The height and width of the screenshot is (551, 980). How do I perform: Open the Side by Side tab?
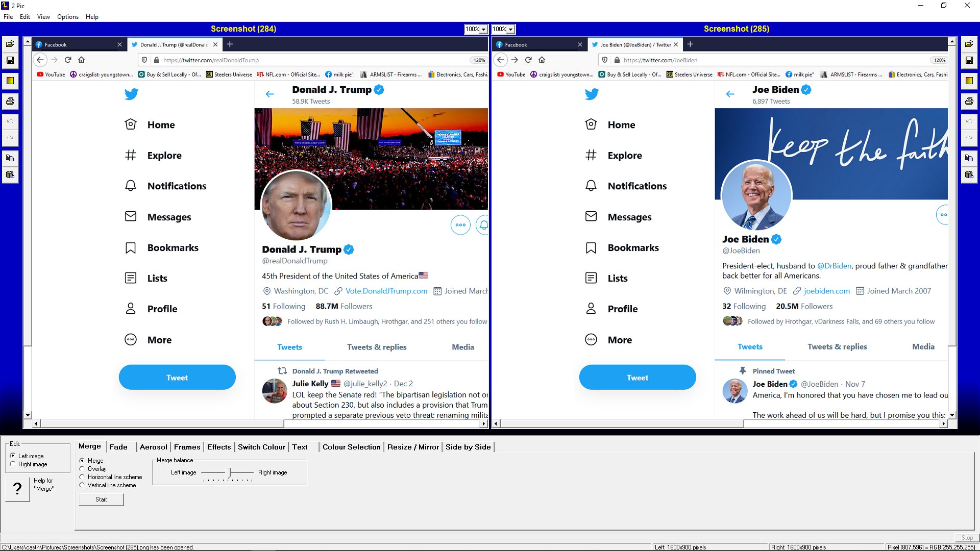point(468,447)
